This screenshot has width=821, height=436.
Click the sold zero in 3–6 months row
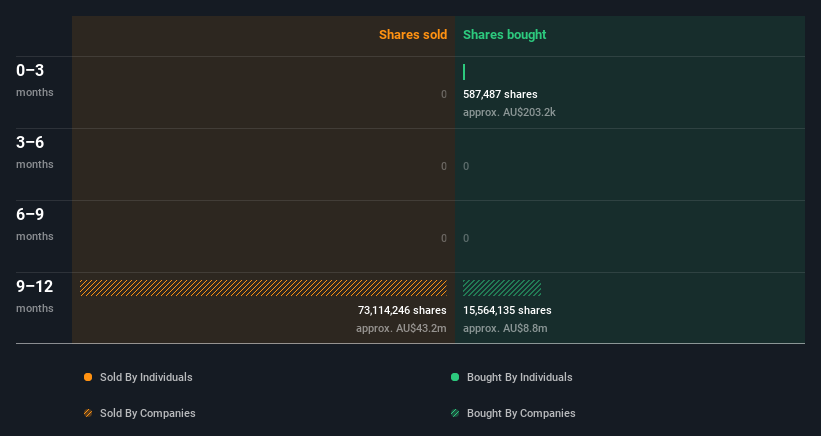(443, 166)
